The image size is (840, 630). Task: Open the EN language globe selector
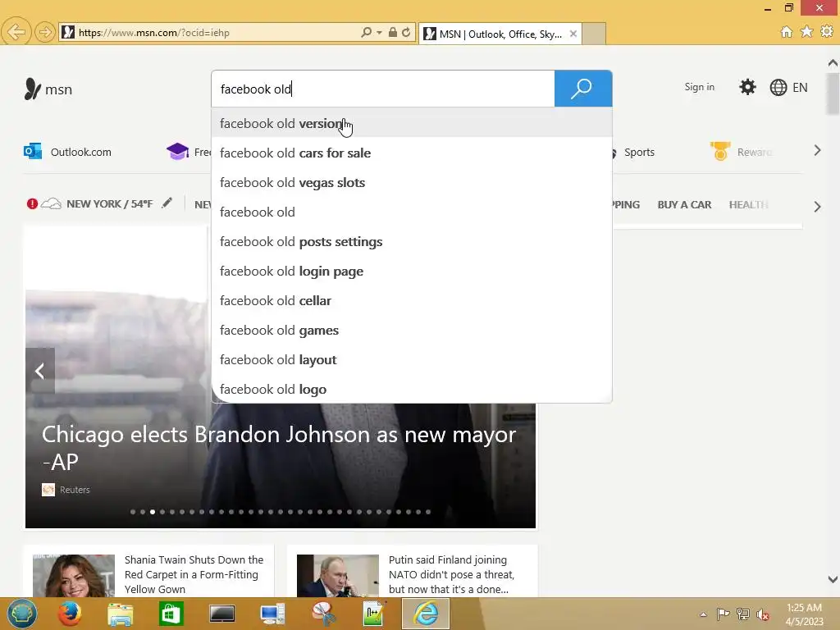[x=788, y=87]
